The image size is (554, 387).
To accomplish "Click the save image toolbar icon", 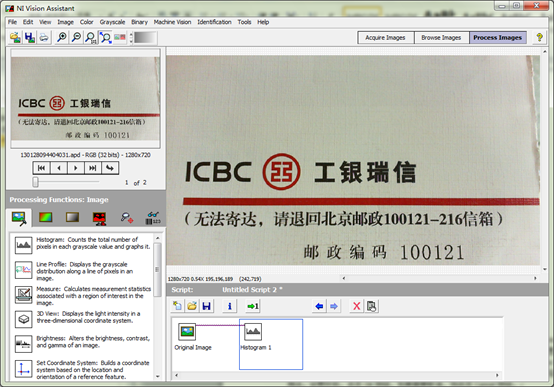I will pyautogui.click(x=29, y=37).
